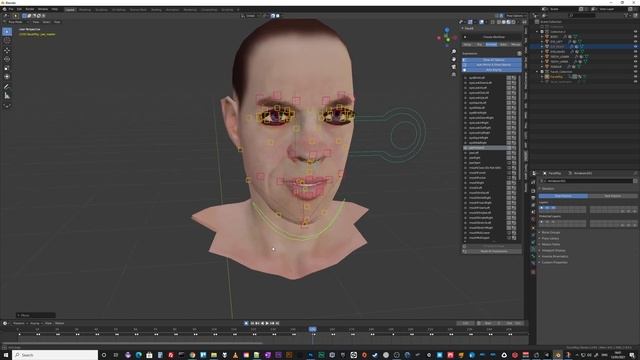Expand the Custom Properties panel

pos(554,262)
